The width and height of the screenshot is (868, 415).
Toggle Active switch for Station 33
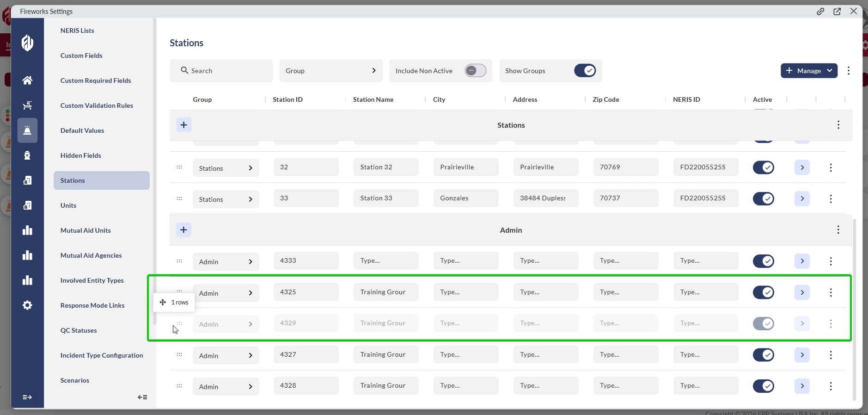763,198
